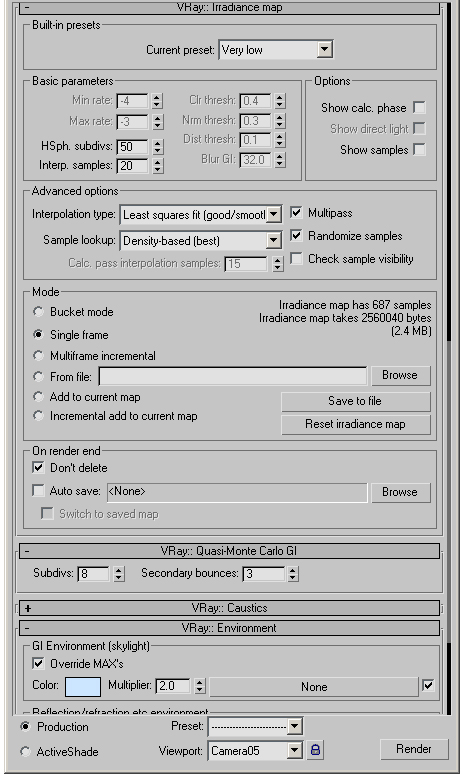Collapse the VRay Quasi-Monte Carlo GI rollout
Image resolution: width=462 pixels, height=775 pixels.
click(x=229, y=551)
